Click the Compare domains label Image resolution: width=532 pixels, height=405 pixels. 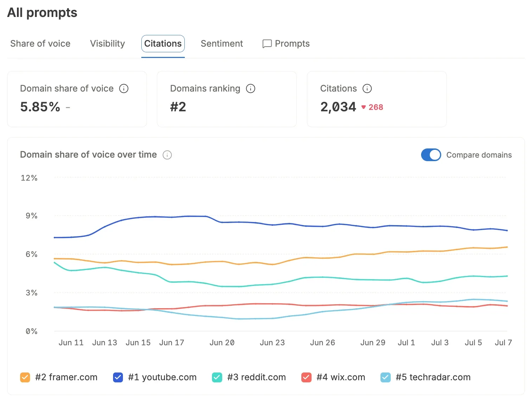479,155
